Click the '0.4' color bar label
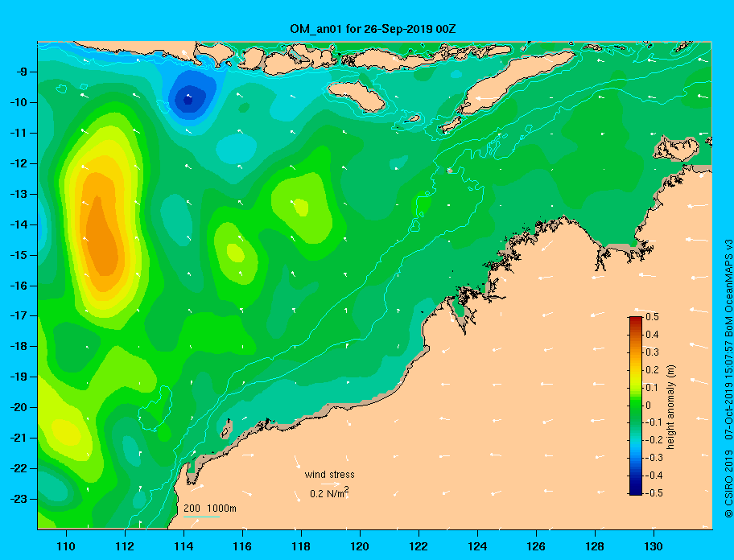 click(652, 335)
